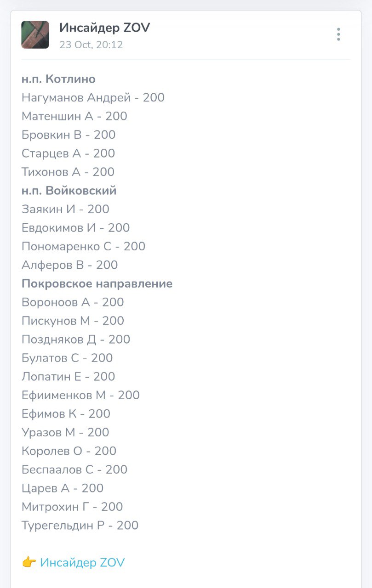Click the pointing hand emoji

tap(29, 563)
